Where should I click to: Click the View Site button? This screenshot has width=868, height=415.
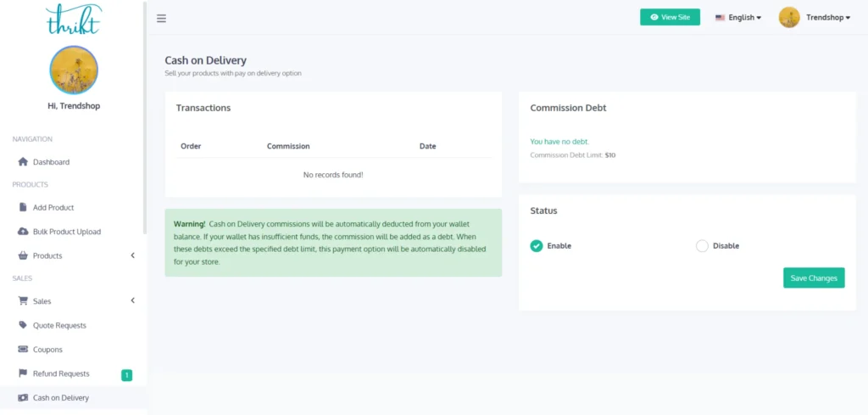click(670, 17)
